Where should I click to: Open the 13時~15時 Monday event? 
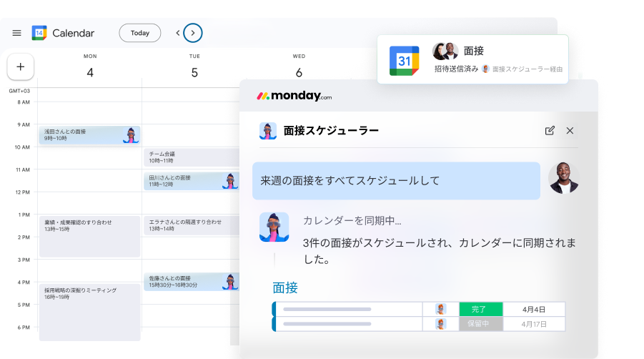pos(89,236)
